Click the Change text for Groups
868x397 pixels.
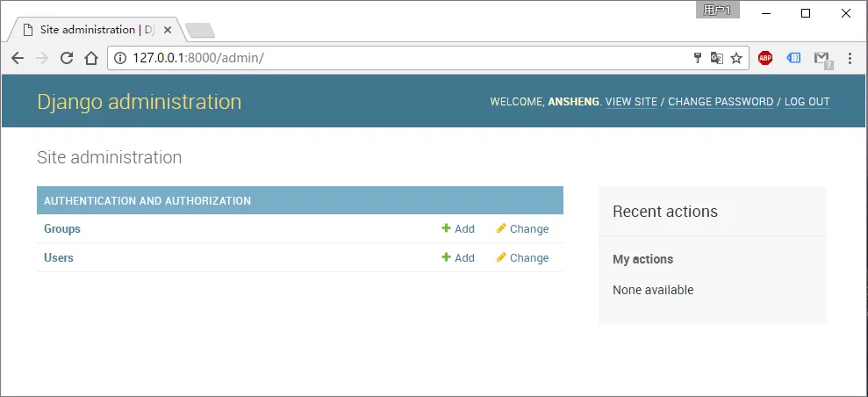click(529, 228)
